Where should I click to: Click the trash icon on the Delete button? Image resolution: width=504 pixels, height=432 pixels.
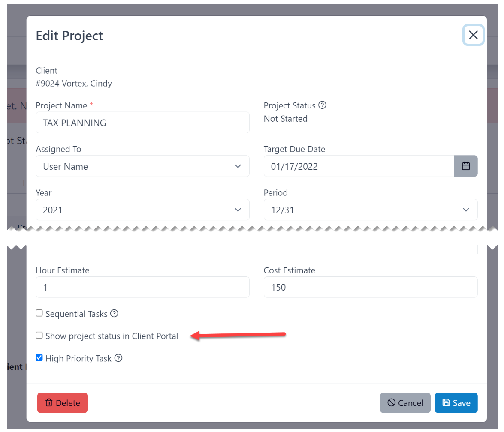[49, 403]
